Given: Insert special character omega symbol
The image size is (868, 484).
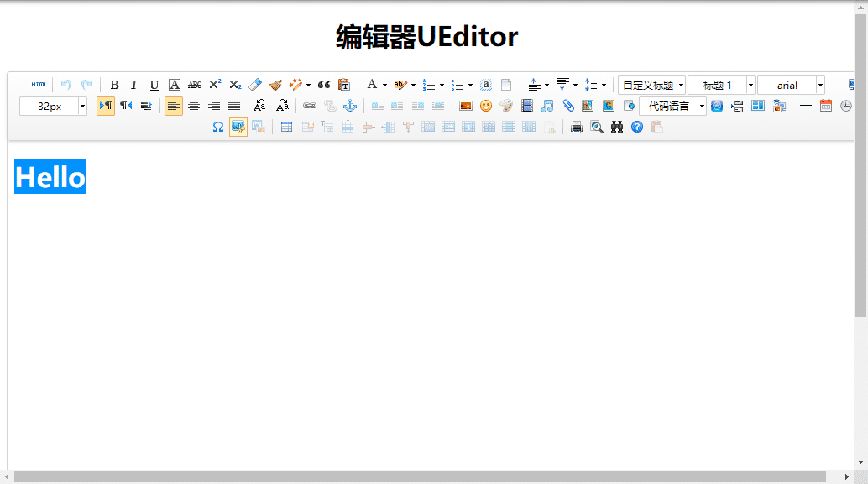Looking at the screenshot, I should (x=218, y=128).
